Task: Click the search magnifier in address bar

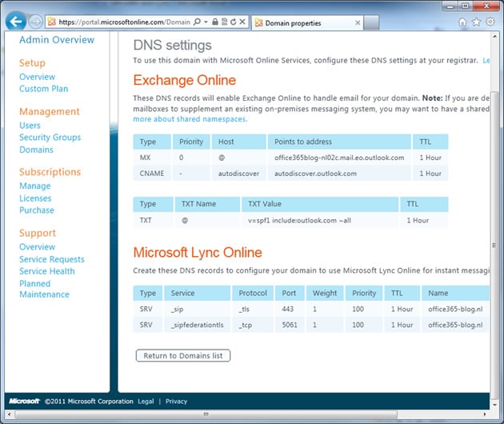Action: [197, 22]
